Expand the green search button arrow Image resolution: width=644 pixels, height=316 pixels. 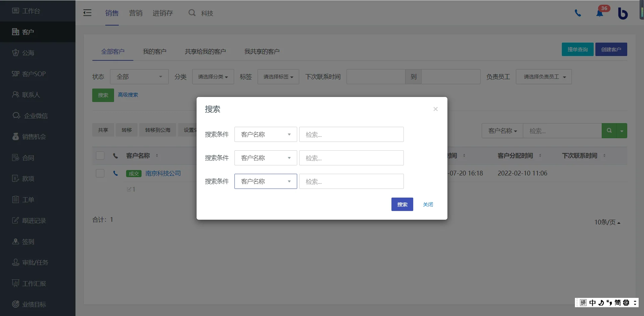[x=622, y=131]
